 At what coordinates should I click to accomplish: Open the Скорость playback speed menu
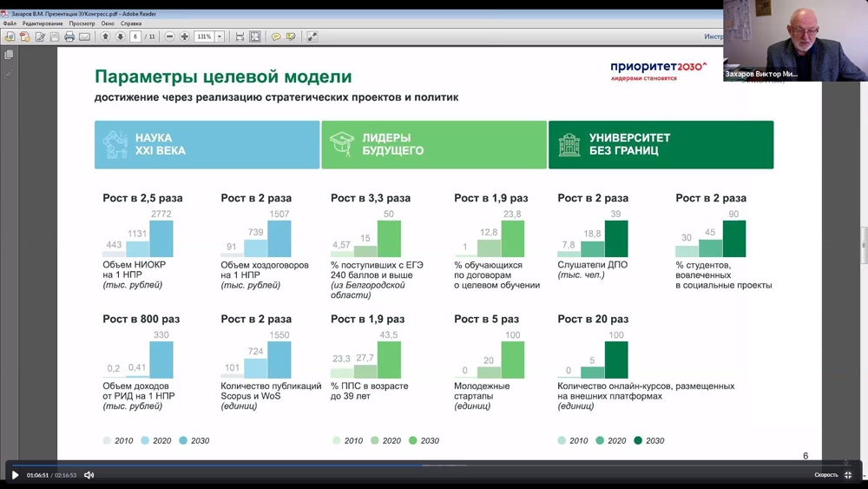(x=825, y=475)
